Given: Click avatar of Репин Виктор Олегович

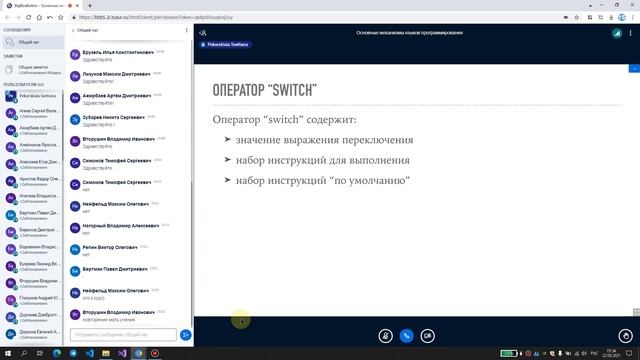Looking at the screenshot, I should coord(75,249).
